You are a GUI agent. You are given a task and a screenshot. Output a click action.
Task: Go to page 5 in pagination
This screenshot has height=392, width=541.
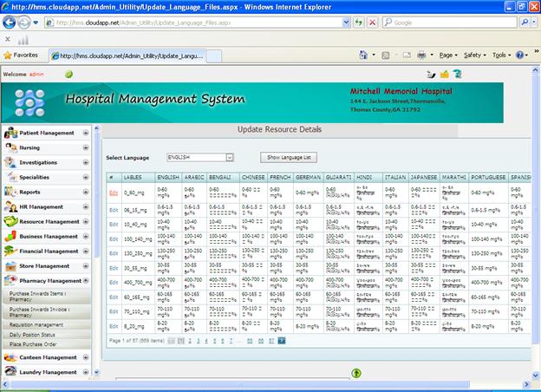point(215,341)
